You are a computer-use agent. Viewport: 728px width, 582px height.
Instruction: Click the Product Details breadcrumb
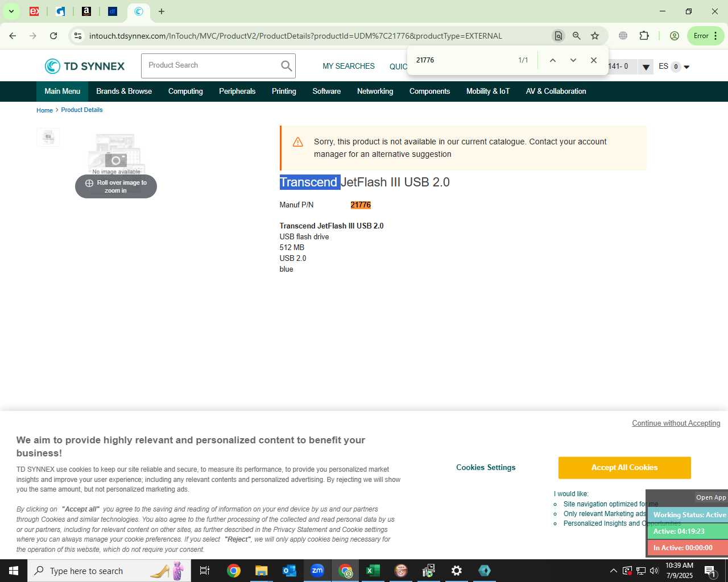pos(82,110)
